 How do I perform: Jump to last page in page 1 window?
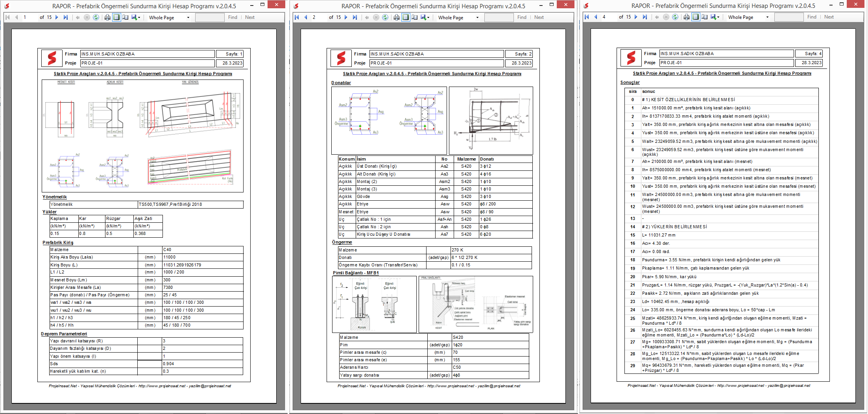tap(66, 17)
